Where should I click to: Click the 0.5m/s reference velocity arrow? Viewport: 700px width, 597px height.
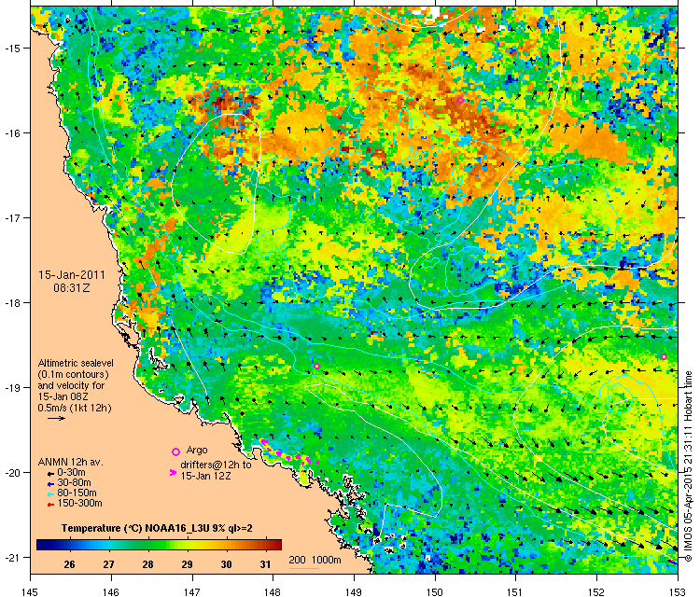click(57, 418)
